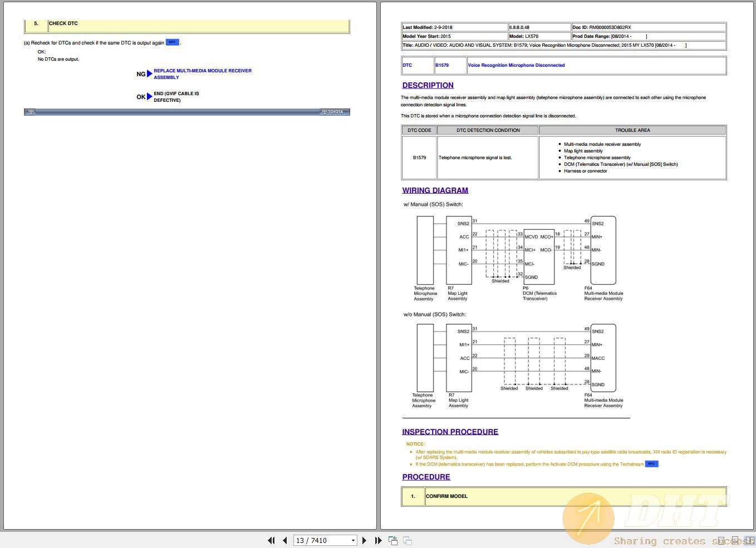Open the page number dropdown arrow
Image resolution: width=756 pixels, height=548 pixels.
tap(353, 540)
